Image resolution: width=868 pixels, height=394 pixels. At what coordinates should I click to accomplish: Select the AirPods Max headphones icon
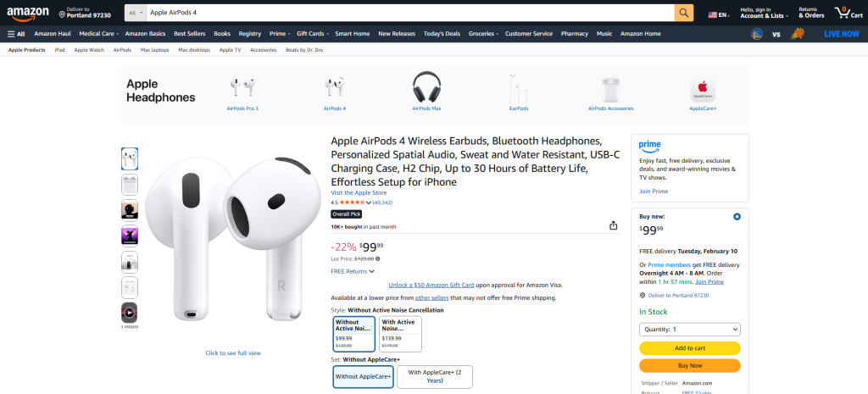tap(426, 88)
